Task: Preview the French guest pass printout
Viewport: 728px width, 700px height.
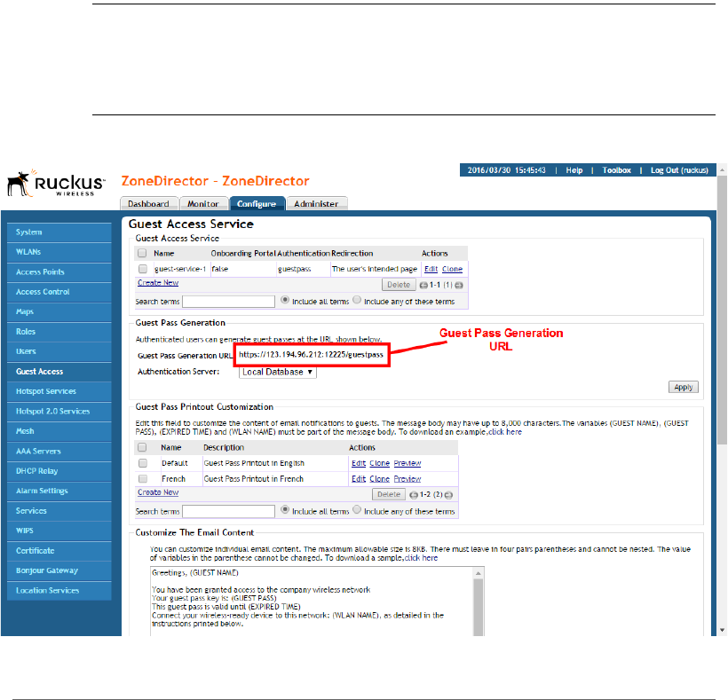Action: pyautogui.click(x=408, y=479)
